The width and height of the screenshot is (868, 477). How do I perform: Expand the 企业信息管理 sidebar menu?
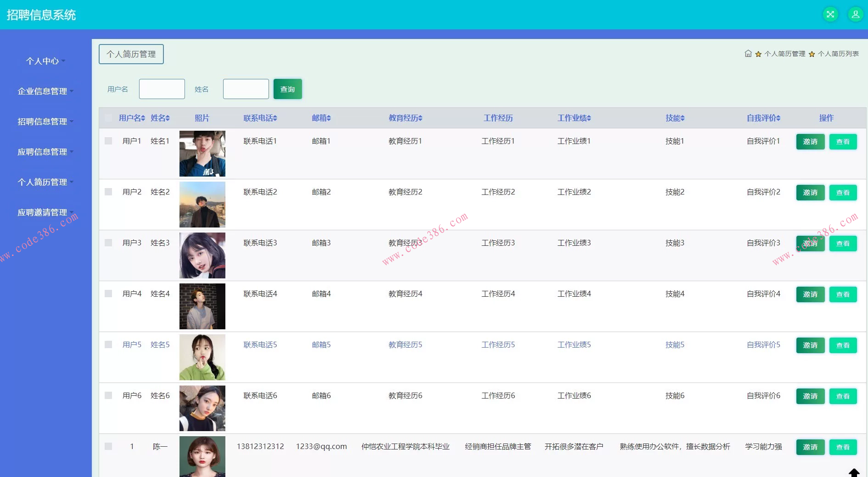point(45,91)
